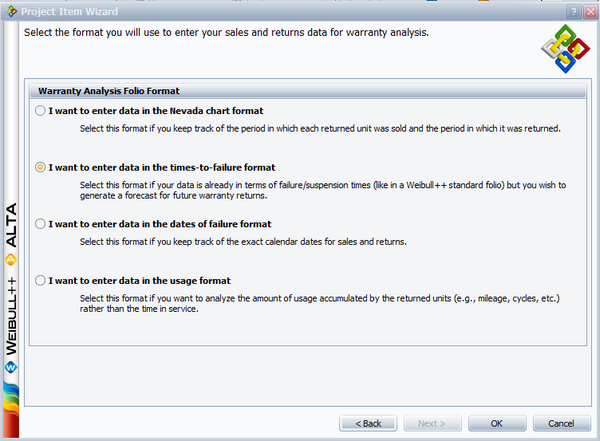The width and height of the screenshot is (600, 441).
Task: Go back with the Back button
Action: coord(368,423)
